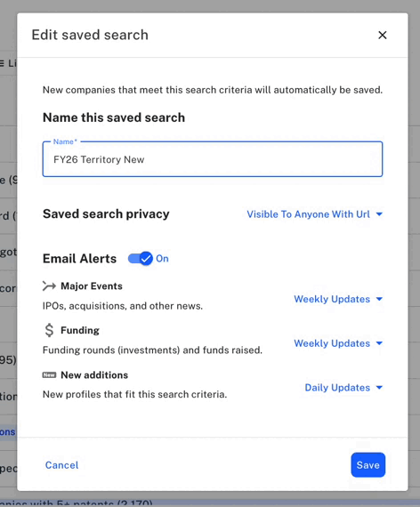Change the Funding alert frequency dropdown

(x=338, y=343)
